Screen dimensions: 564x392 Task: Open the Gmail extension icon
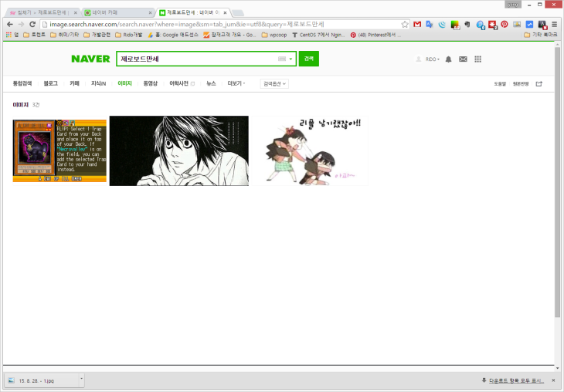(x=417, y=24)
